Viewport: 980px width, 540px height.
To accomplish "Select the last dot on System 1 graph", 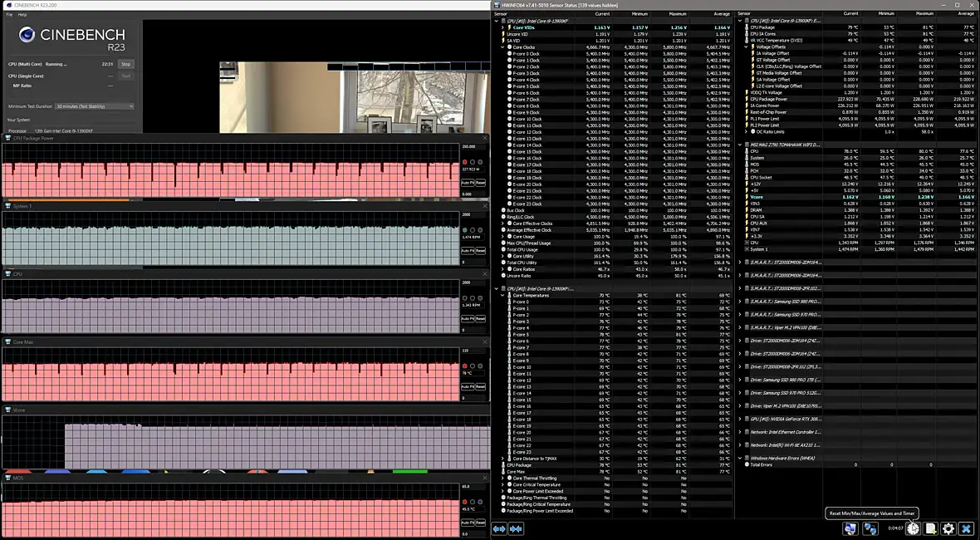I will 479,230.
